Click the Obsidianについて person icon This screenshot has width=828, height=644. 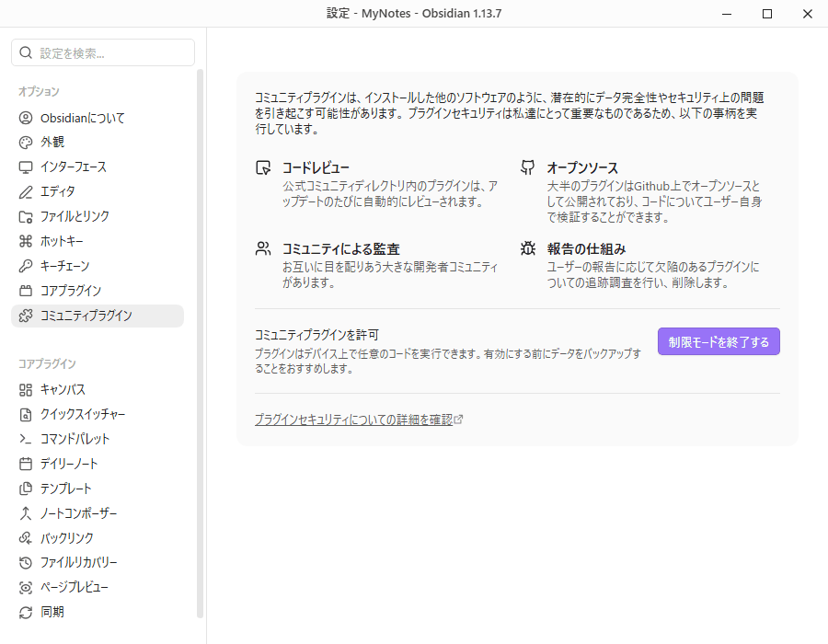point(26,118)
